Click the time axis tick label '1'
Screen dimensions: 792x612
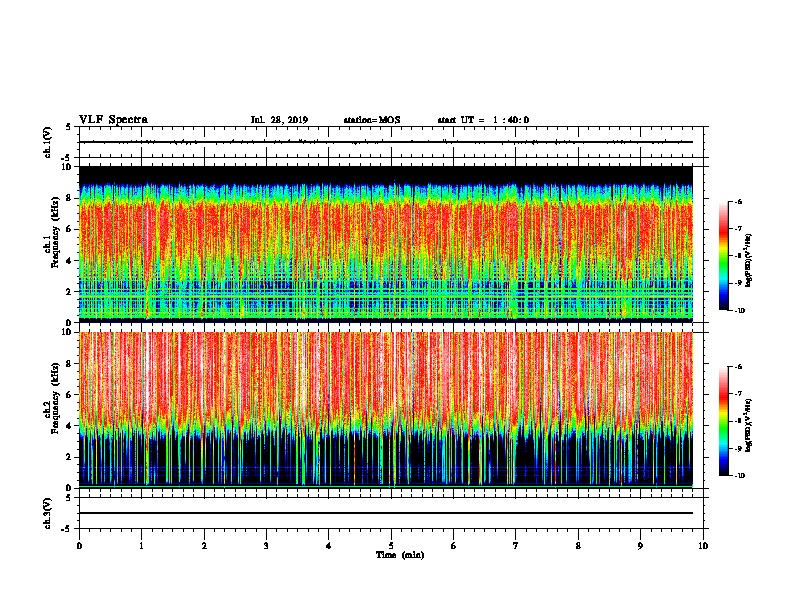[x=141, y=546]
